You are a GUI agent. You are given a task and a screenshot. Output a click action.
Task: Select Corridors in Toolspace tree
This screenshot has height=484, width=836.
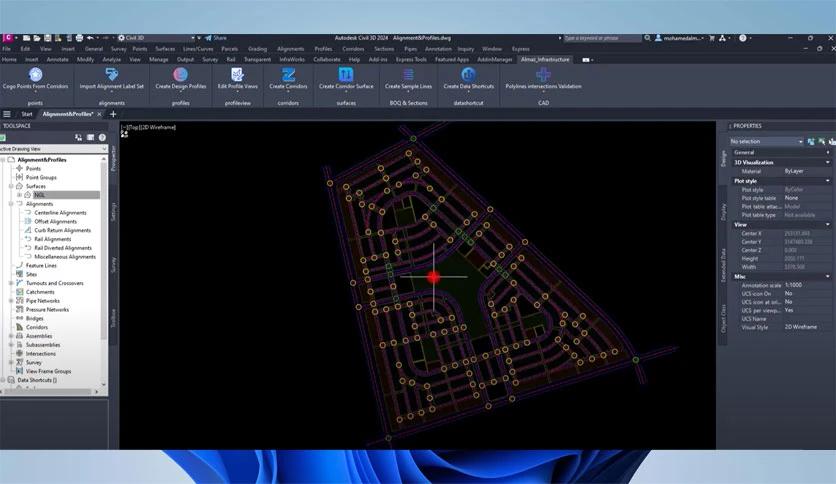point(37,327)
